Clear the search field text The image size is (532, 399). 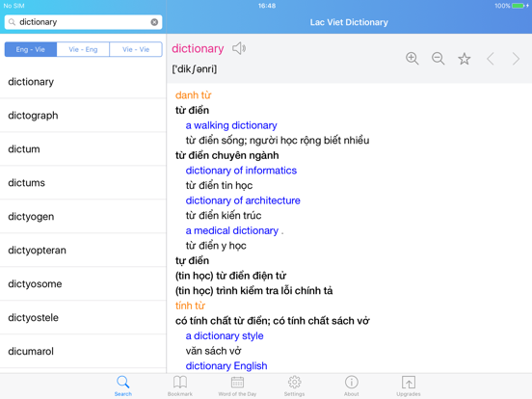click(154, 22)
